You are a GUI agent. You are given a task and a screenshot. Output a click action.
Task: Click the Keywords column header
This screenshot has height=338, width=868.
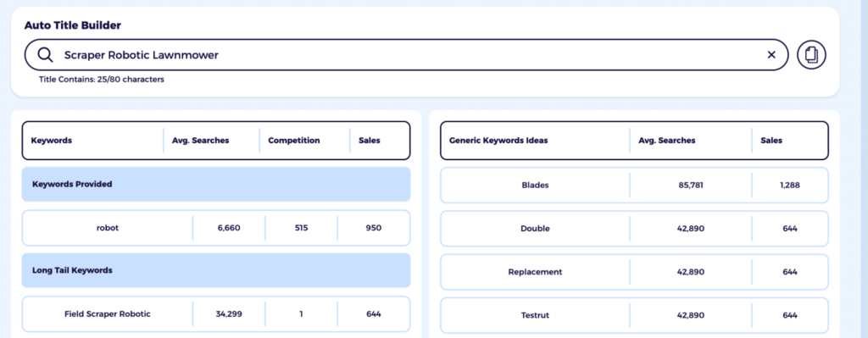point(52,141)
